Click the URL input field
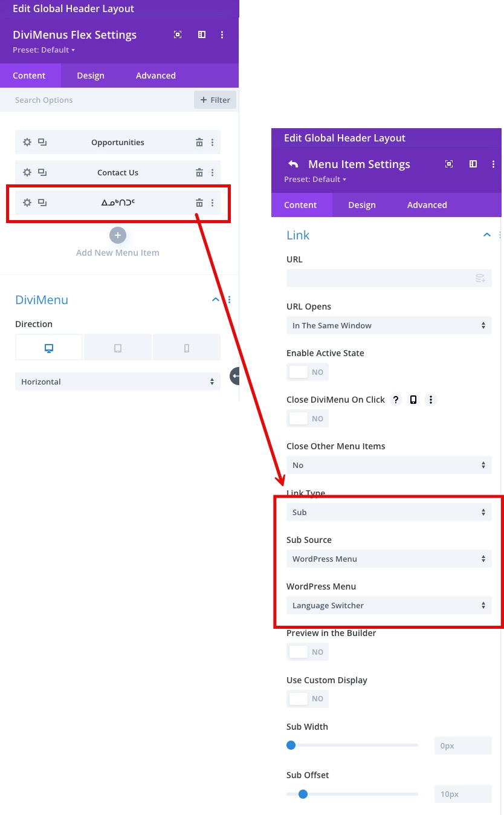Viewport: 504px width, 815px height. tap(381, 278)
